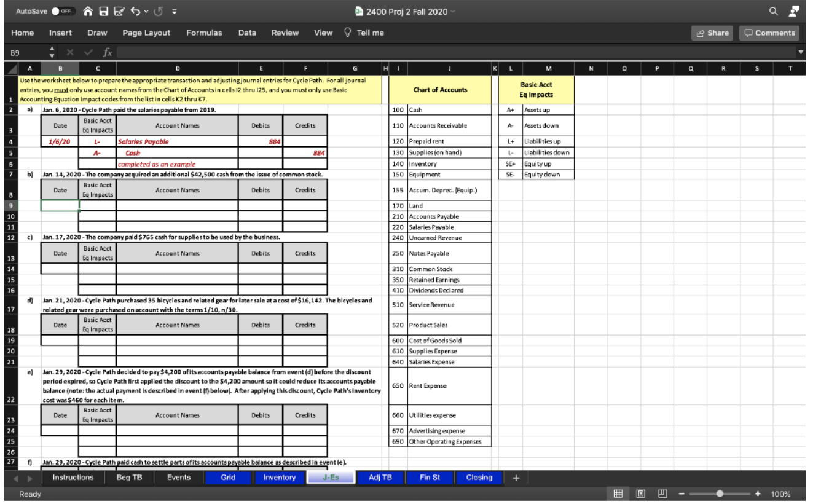Click the 1/6/20 date cell
This screenshot has height=504, width=821.
pyautogui.click(x=60, y=141)
